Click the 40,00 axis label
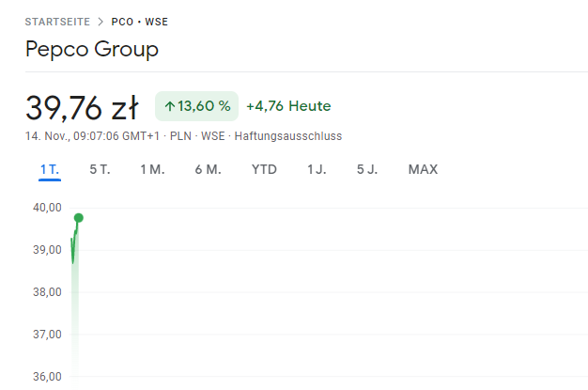This screenshot has height=390, width=588. tap(47, 208)
